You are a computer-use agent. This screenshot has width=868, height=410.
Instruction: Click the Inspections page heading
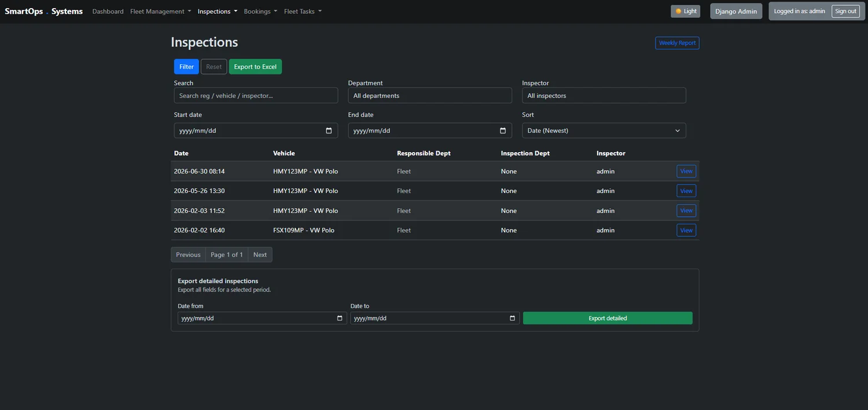(x=204, y=42)
